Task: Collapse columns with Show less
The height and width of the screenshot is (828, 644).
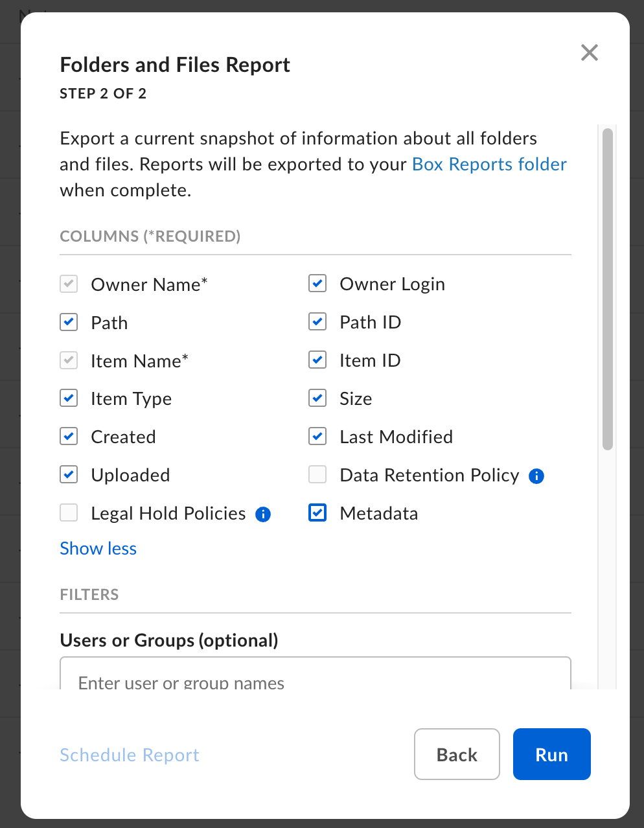Action: click(x=98, y=549)
